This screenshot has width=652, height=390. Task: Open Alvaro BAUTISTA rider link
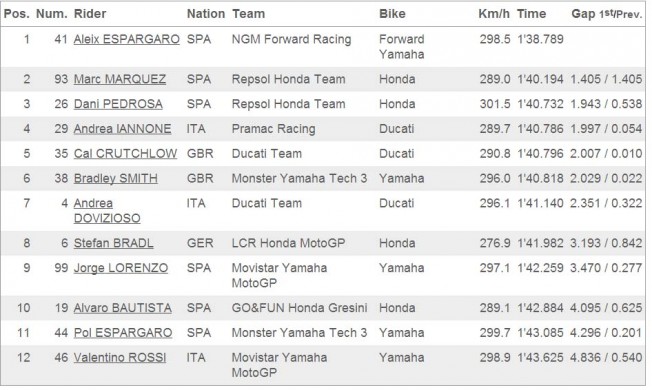[123, 308]
